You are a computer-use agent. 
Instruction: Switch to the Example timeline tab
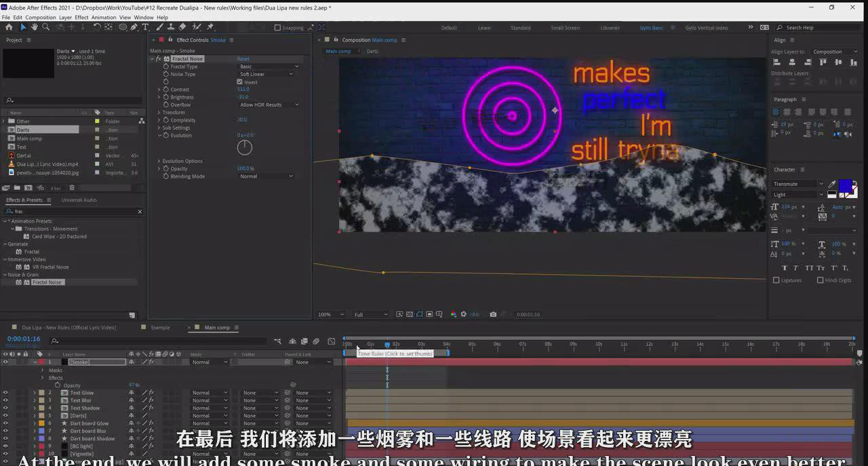[x=161, y=328]
